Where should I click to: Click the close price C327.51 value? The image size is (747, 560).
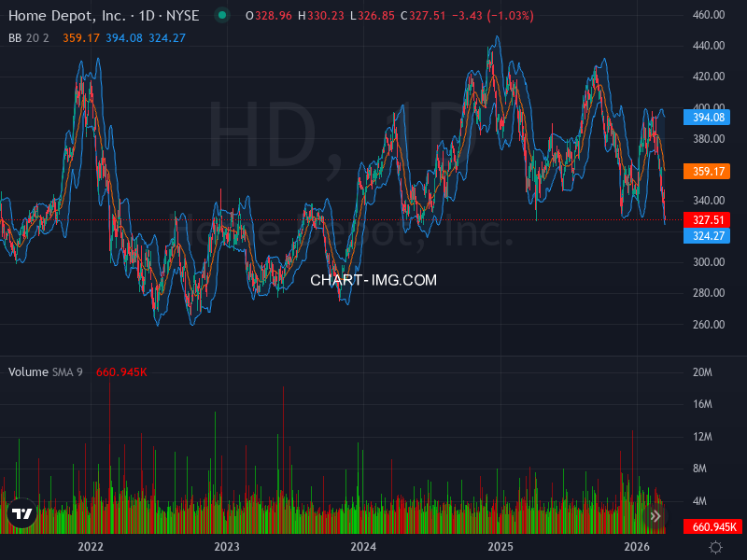coord(423,16)
